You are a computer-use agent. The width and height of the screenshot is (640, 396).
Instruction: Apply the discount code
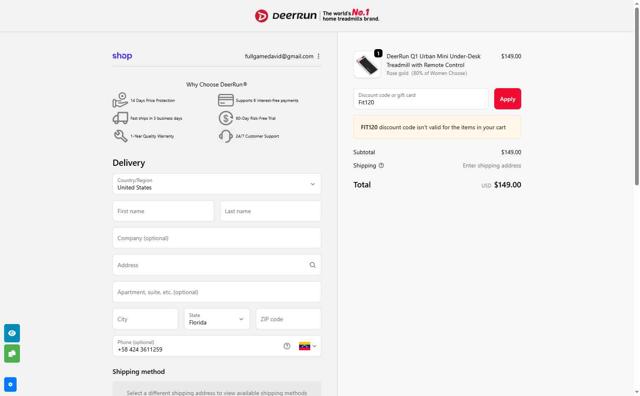pyautogui.click(x=507, y=99)
